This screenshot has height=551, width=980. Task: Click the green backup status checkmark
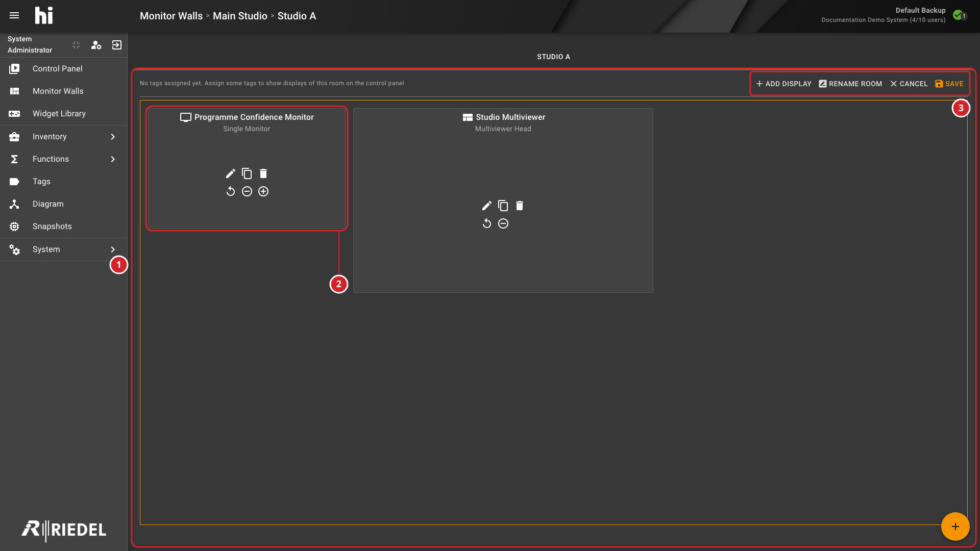coord(958,15)
